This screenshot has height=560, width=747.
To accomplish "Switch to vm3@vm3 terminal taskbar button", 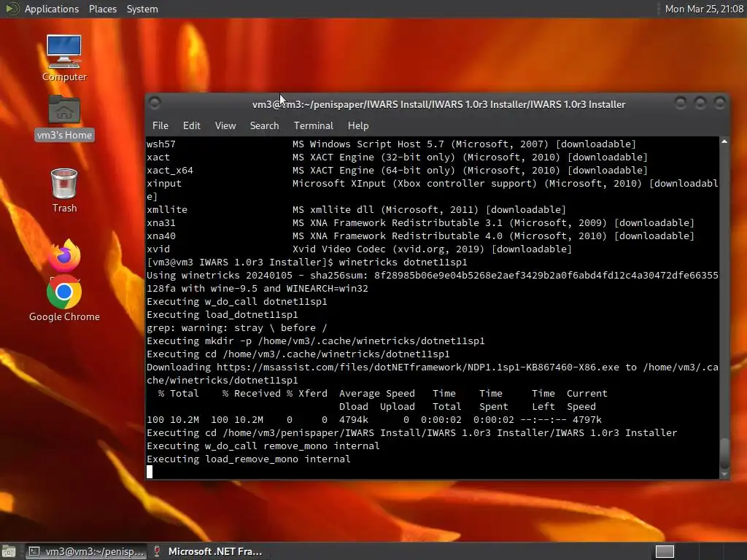I will tap(86, 551).
